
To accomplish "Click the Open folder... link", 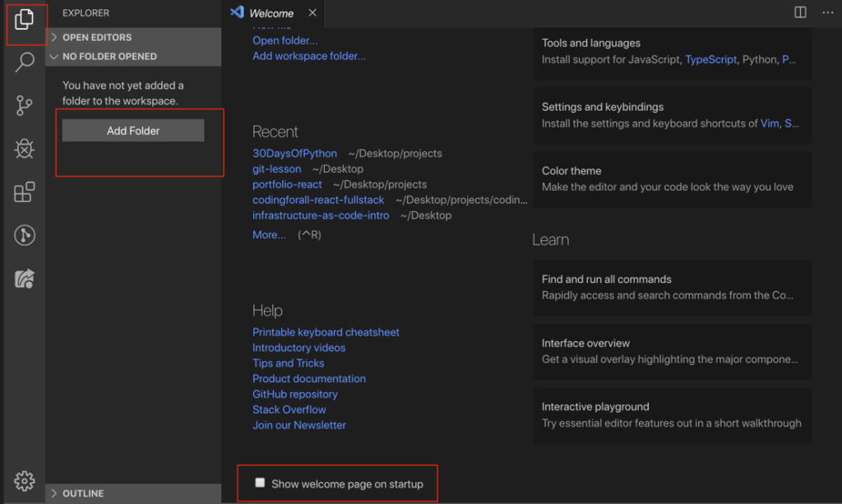I will (285, 40).
